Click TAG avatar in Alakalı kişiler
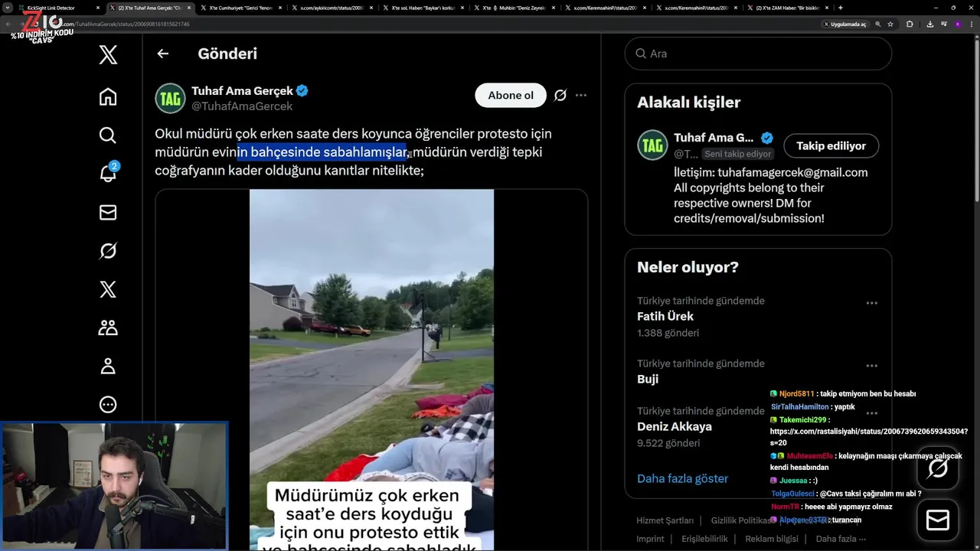Screen dimensions: 980x551 [x=652, y=145]
